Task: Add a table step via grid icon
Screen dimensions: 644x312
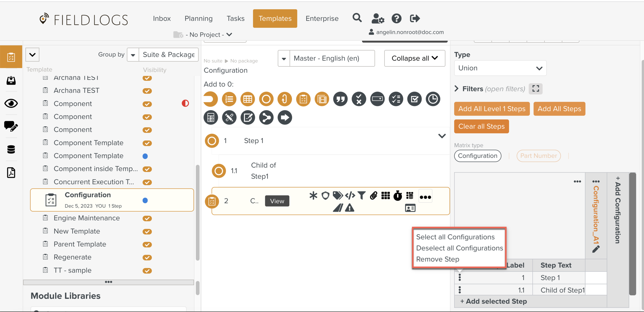Action: pyautogui.click(x=248, y=99)
